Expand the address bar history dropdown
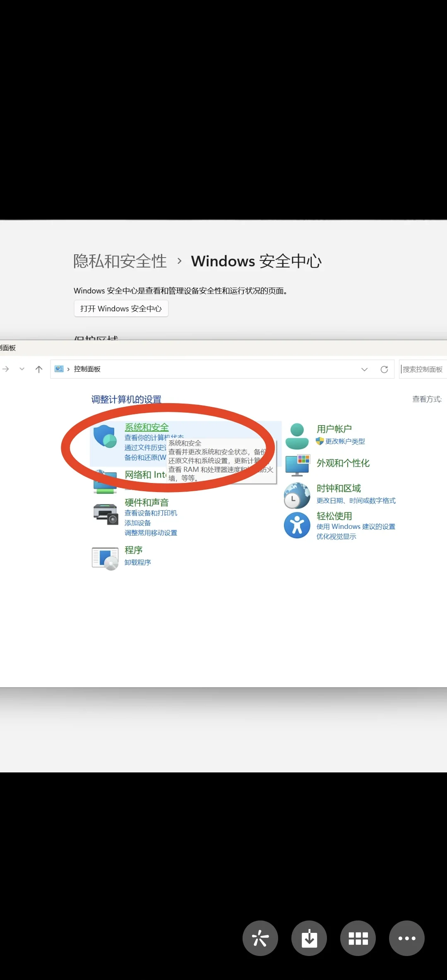Image resolution: width=447 pixels, height=980 pixels. click(364, 369)
